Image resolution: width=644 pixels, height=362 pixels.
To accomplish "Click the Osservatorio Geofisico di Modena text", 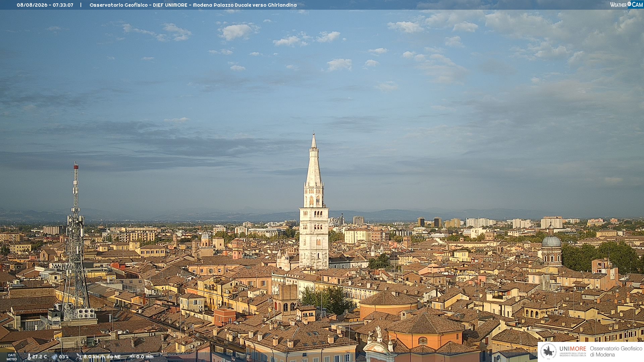I will point(616,352).
